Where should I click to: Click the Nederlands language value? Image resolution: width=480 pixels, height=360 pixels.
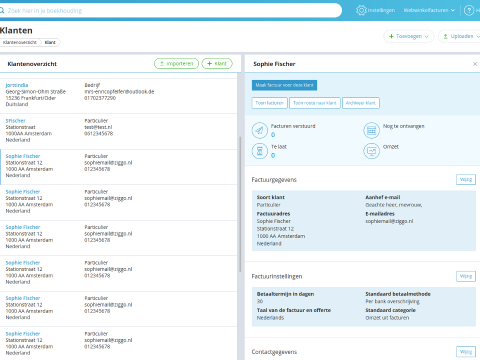(270, 318)
